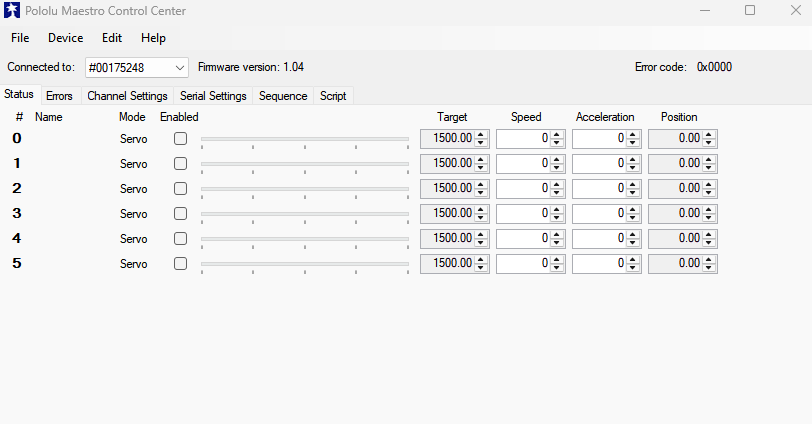Screen dimensions: 812x424
Task: Click channel 1 Speed spinner arrows
Action: (557, 164)
